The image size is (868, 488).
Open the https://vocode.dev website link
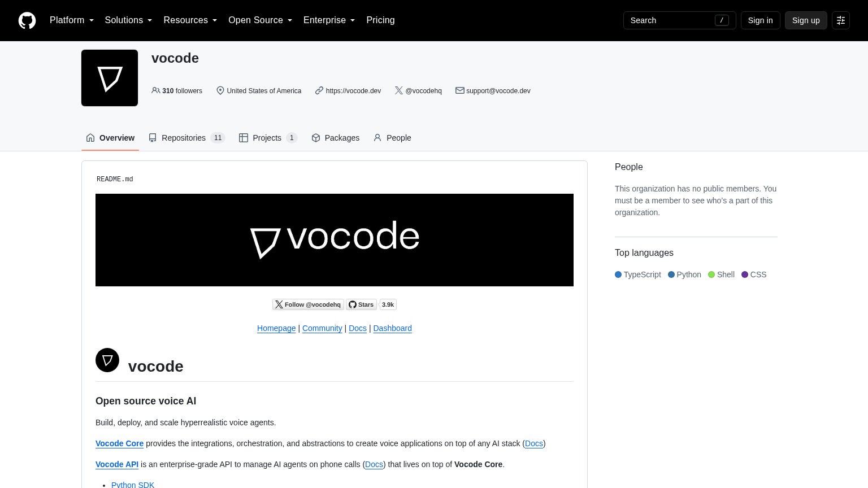353,90
